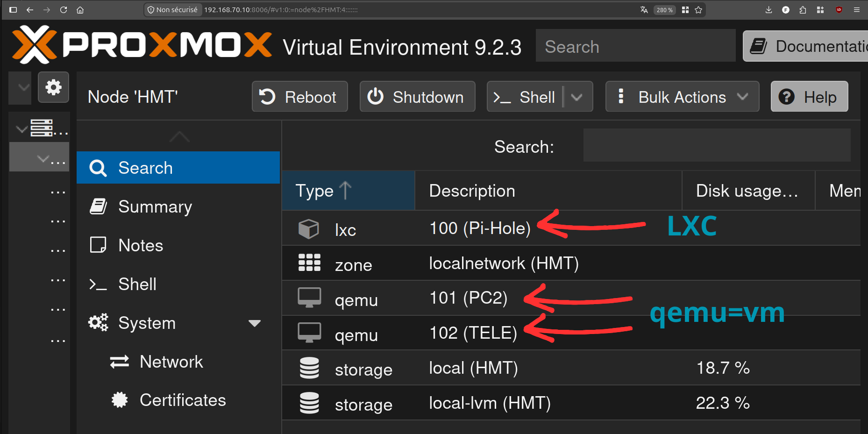Image resolution: width=868 pixels, height=434 pixels.
Task: Go to browser home page icon
Action: click(80, 10)
